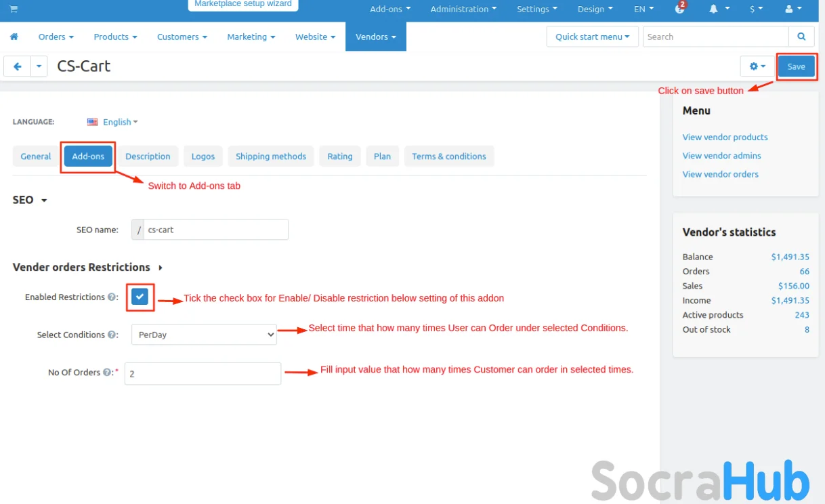Click the help icon with red badge
825x504 pixels.
click(x=680, y=9)
